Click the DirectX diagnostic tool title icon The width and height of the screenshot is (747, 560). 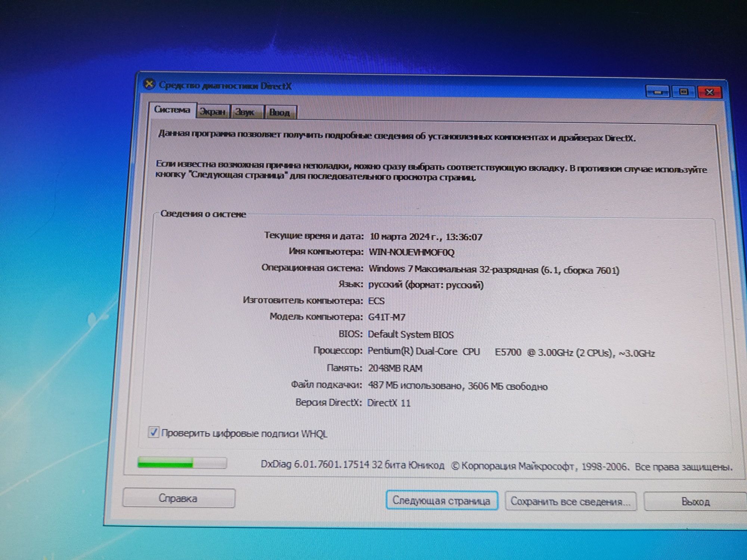(x=149, y=84)
